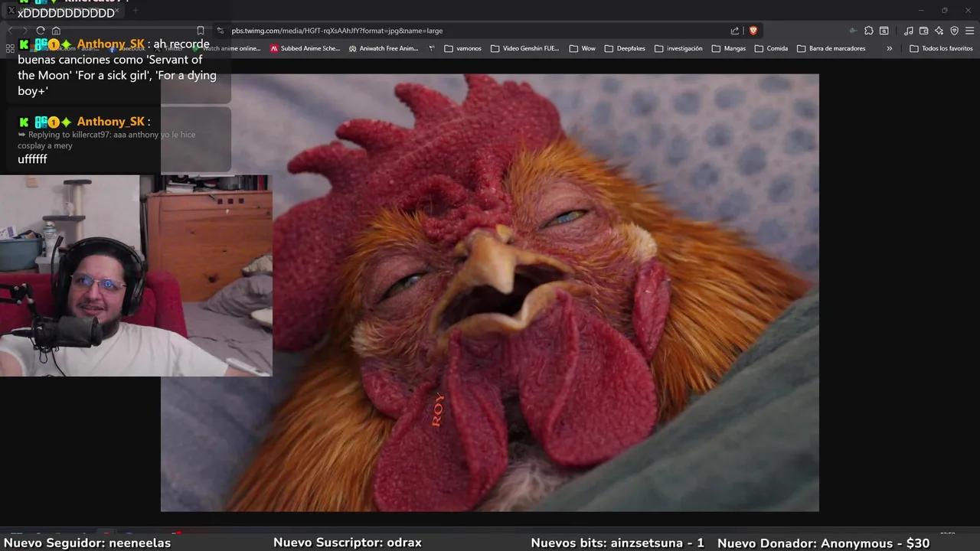Click the music note icon in the toolbar

pyautogui.click(x=909, y=31)
